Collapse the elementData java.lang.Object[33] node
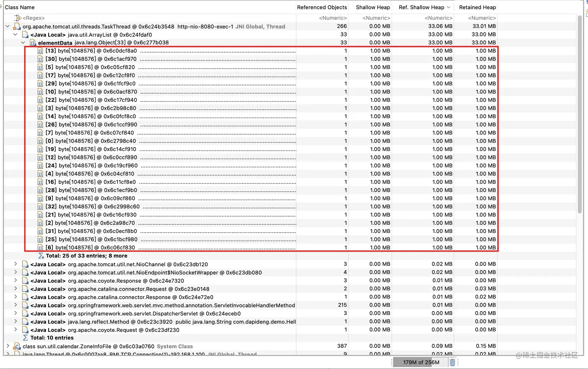The height and width of the screenshot is (369, 588). coord(23,43)
